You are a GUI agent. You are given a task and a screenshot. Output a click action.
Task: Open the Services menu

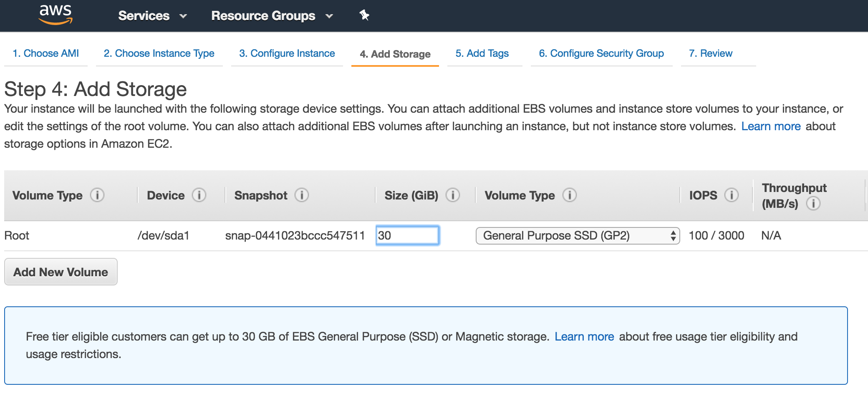[x=152, y=16]
